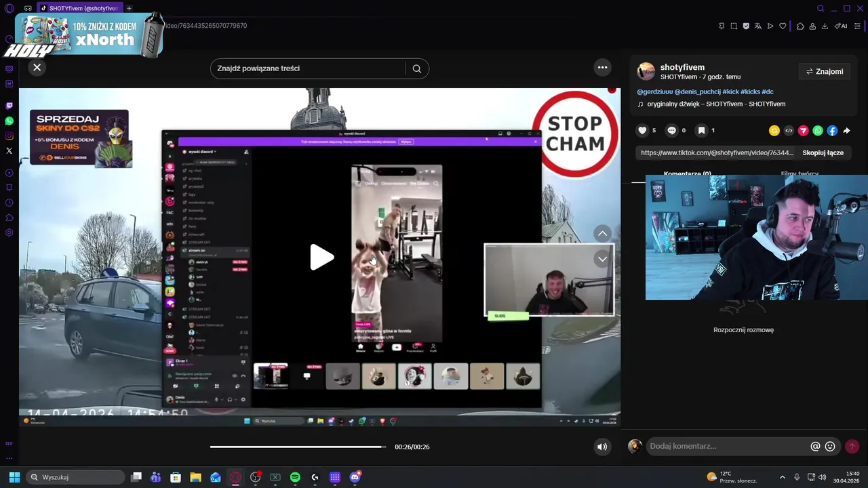Open the #dc hashtag

point(768,91)
